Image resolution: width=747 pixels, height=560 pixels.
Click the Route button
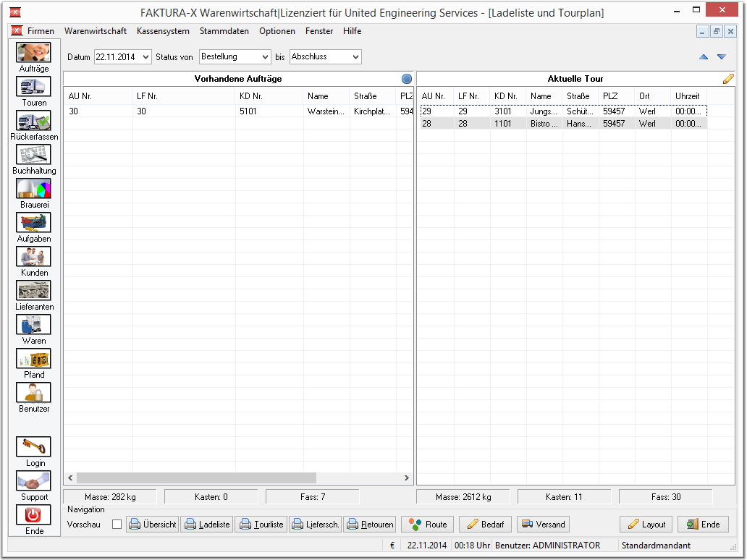pos(427,525)
